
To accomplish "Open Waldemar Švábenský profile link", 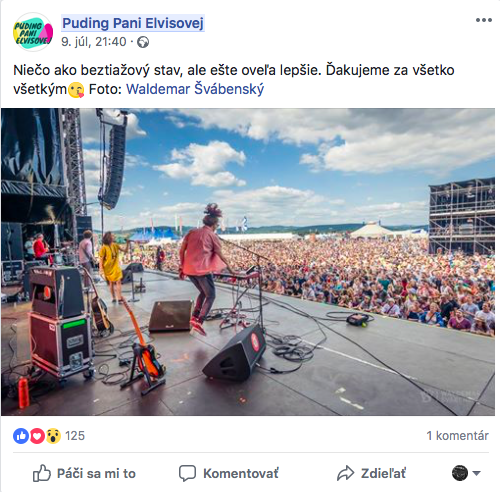I will (195, 89).
